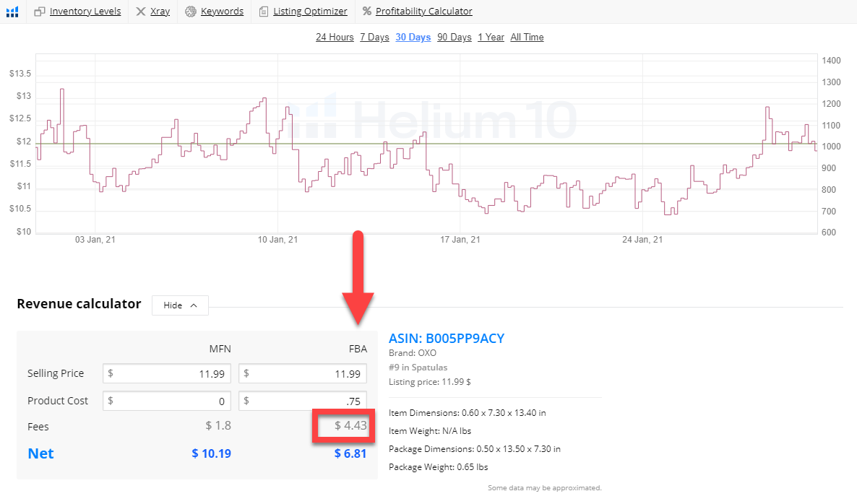Click the Inventory Levels icon
Viewport: 857px width, 504px height.
[x=39, y=12]
